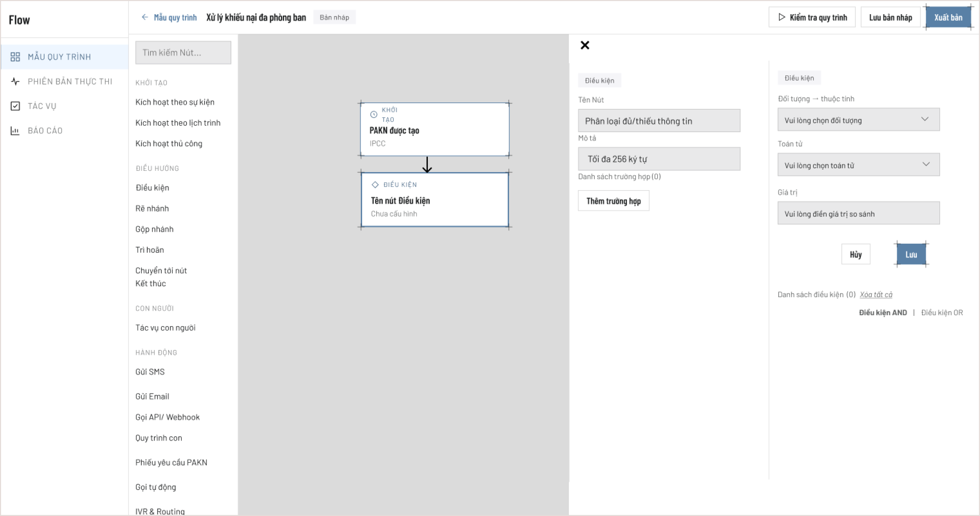Select the PAKN được tạo node
Image resolution: width=980 pixels, height=516 pixels.
(x=435, y=129)
